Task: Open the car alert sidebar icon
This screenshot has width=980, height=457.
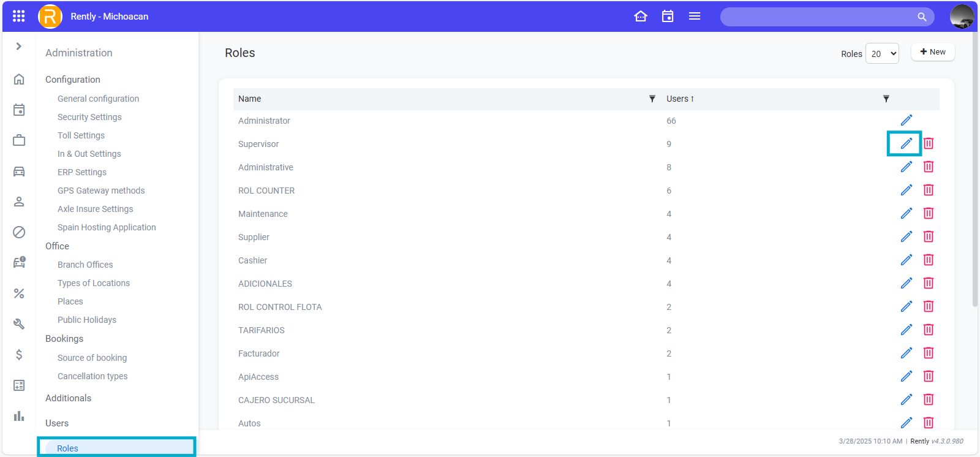Action: pos(19,263)
